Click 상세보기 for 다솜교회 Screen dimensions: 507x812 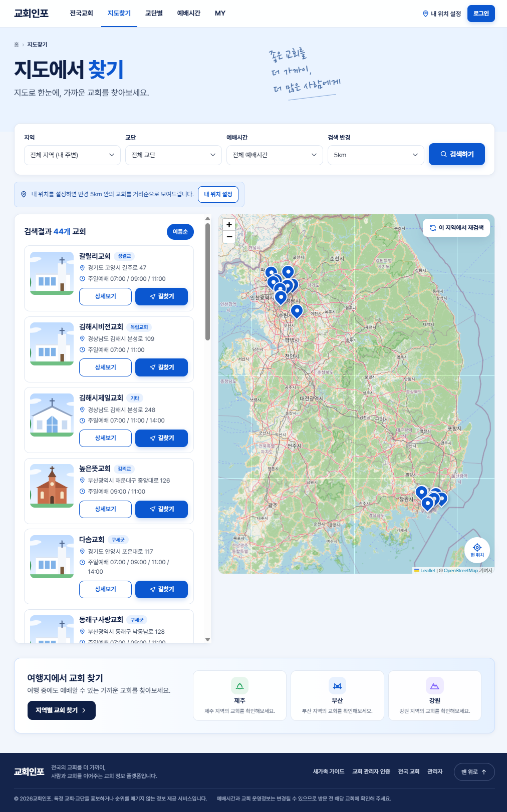click(x=105, y=589)
